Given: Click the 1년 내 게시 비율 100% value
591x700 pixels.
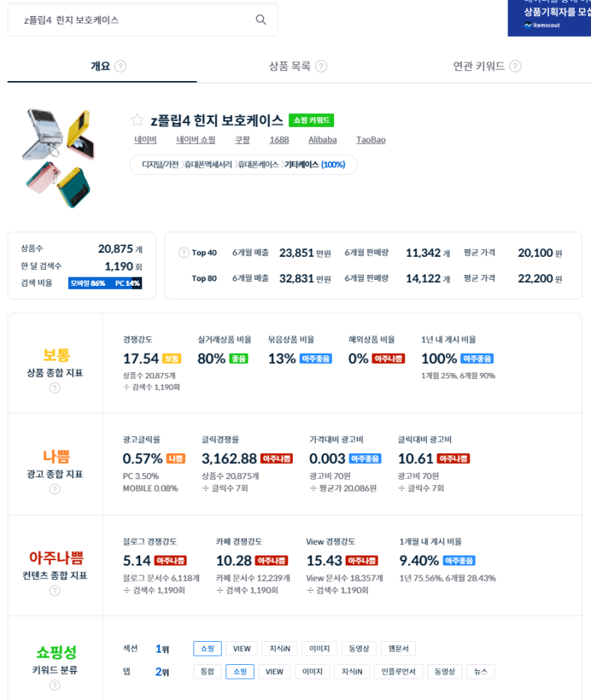Looking at the screenshot, I should [x=439, y=358].
